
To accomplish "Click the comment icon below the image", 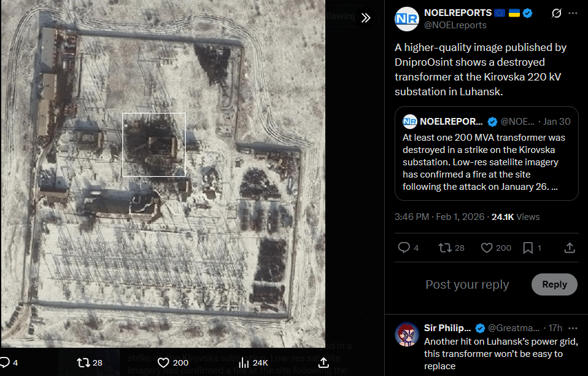I will pos(4,362).
